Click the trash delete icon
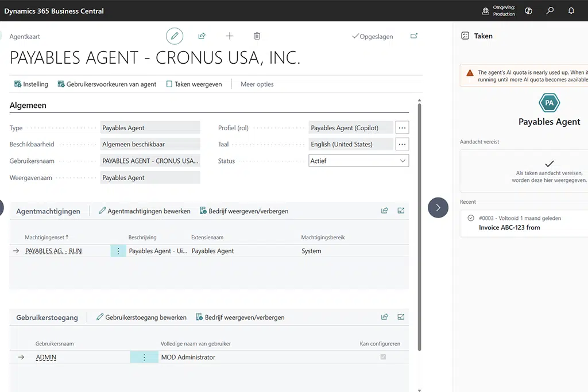Screen dimensions: 588x392 click(257, 36)
